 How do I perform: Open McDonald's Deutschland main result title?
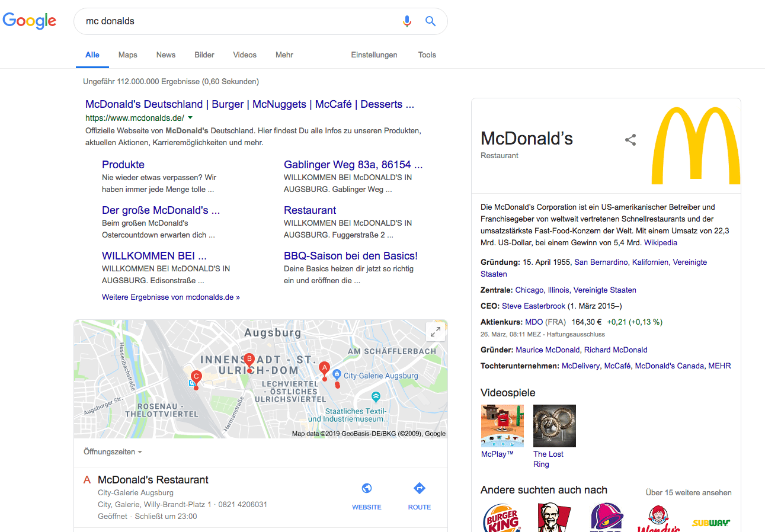(249, 104)
